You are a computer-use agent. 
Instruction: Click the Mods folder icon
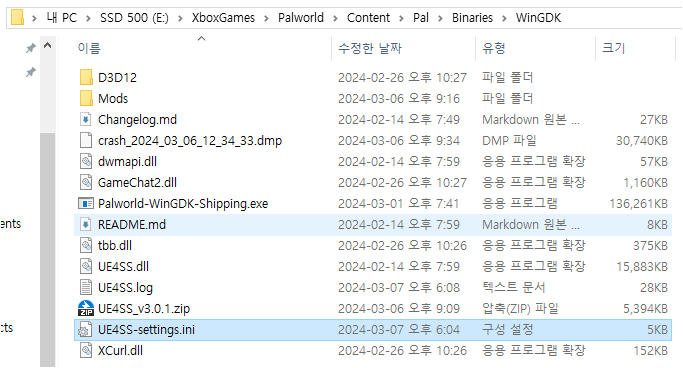click(x=86, y=98)
